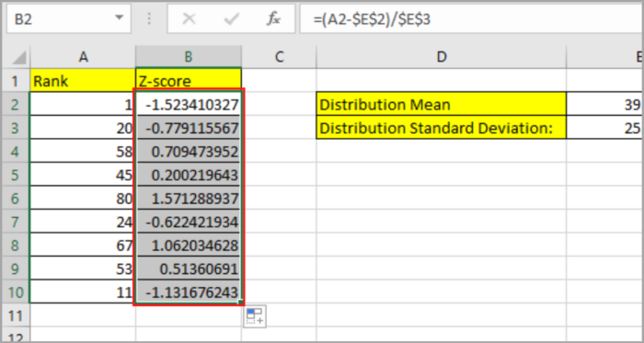Click the Distribution Standard Deviation label cell
This screenshot has height=343, width=644.
click(x=441, y=128)
